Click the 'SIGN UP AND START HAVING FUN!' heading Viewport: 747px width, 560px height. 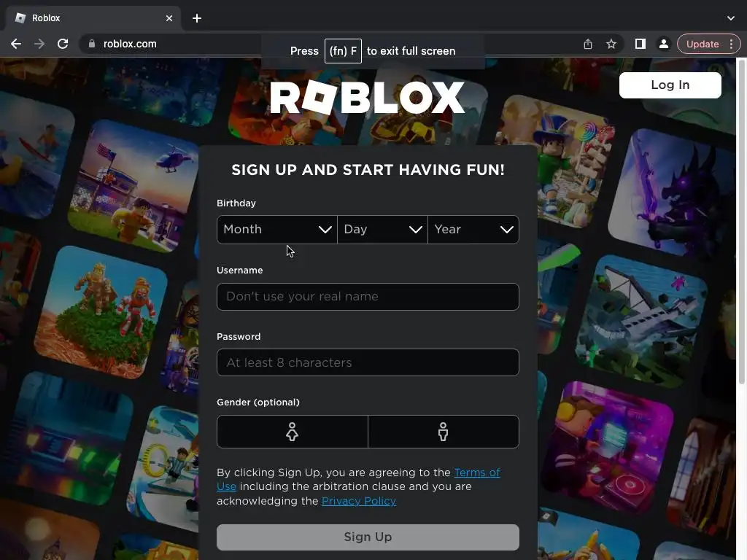coord(368,170)
